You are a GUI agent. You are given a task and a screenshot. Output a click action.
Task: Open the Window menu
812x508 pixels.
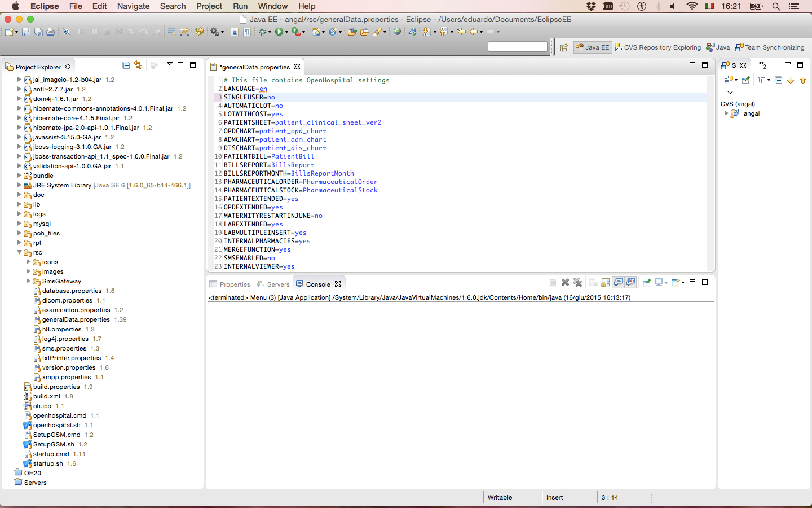(273, 6)
